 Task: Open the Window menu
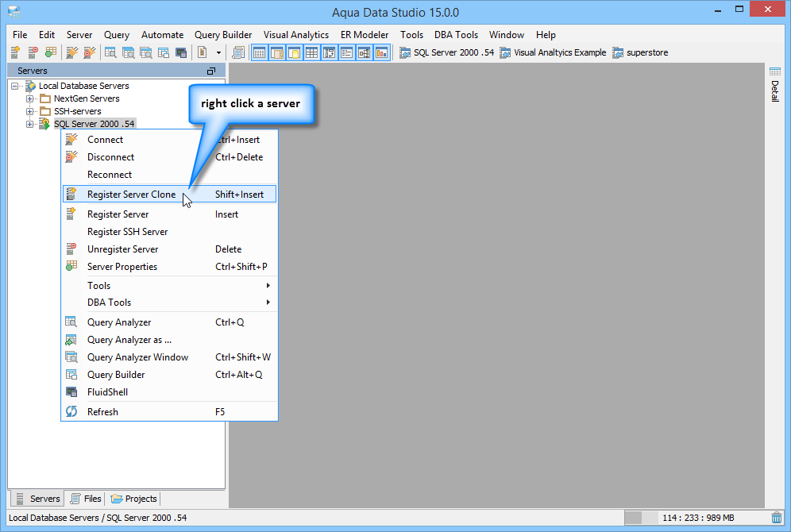pyautogui.click(x=507, y=35)
